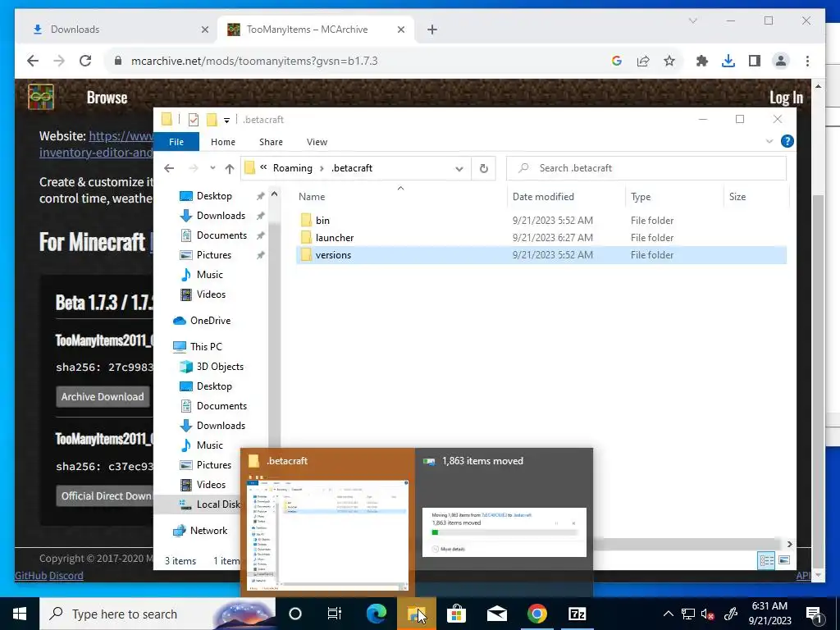Open Task View on taskbar
Image resolution: width=840 pixels, height=630 pixels.
click(335, 614)
